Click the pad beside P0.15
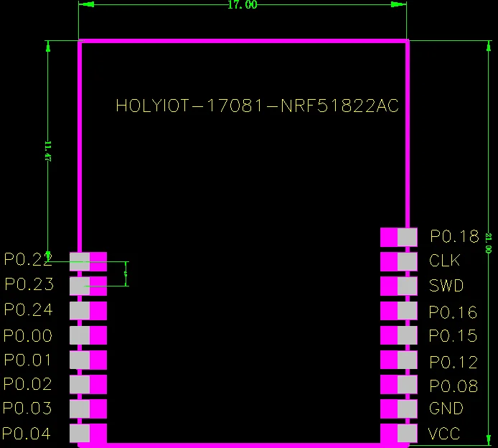This screenshot has height=448, width=498. pyautogui.click(x=399, y=335)
